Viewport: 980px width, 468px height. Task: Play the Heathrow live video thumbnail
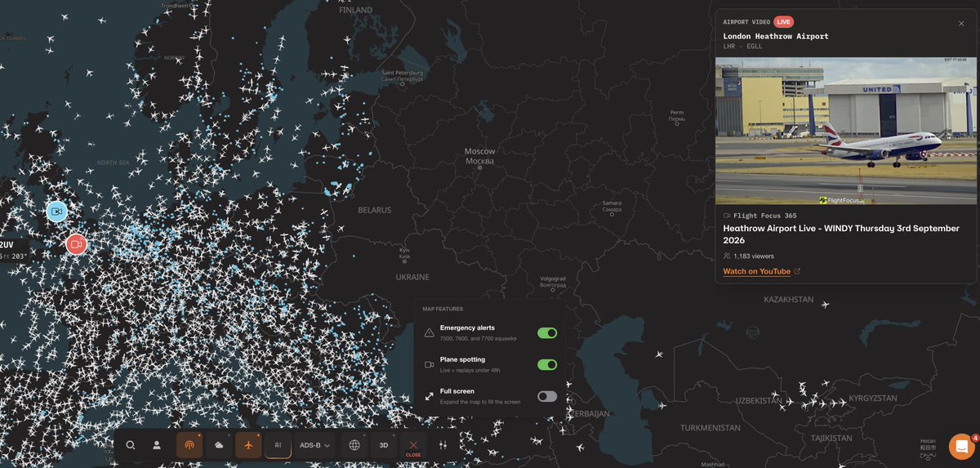(846, 131)
